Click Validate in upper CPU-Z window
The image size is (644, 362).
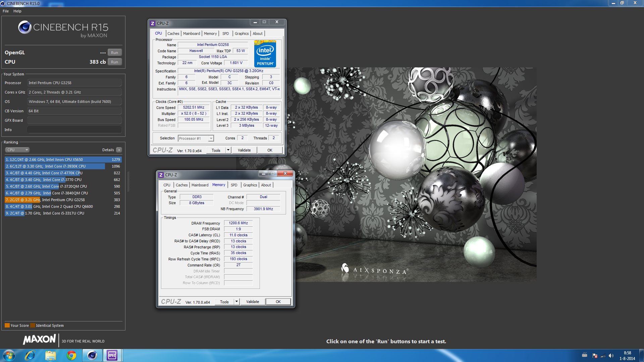244,150
